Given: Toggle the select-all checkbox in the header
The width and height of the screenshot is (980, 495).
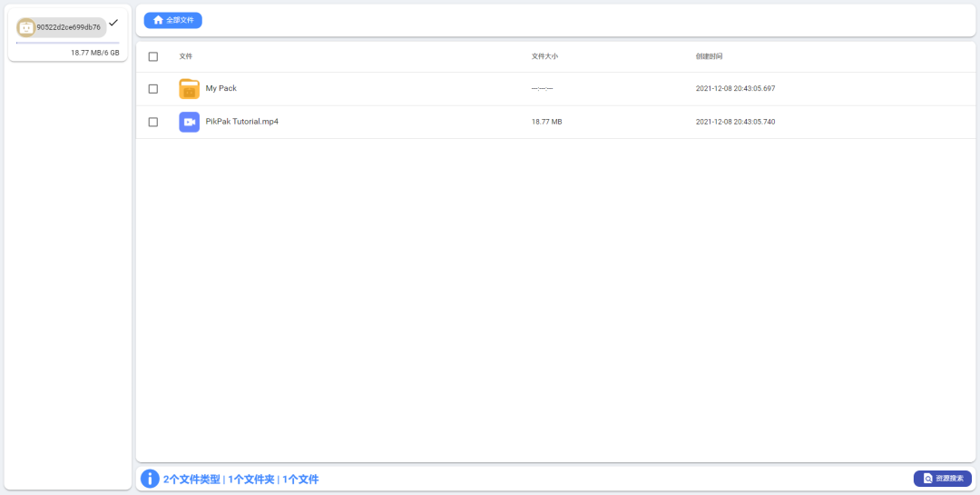Looking at the screenshot, I should pos(153,56).
